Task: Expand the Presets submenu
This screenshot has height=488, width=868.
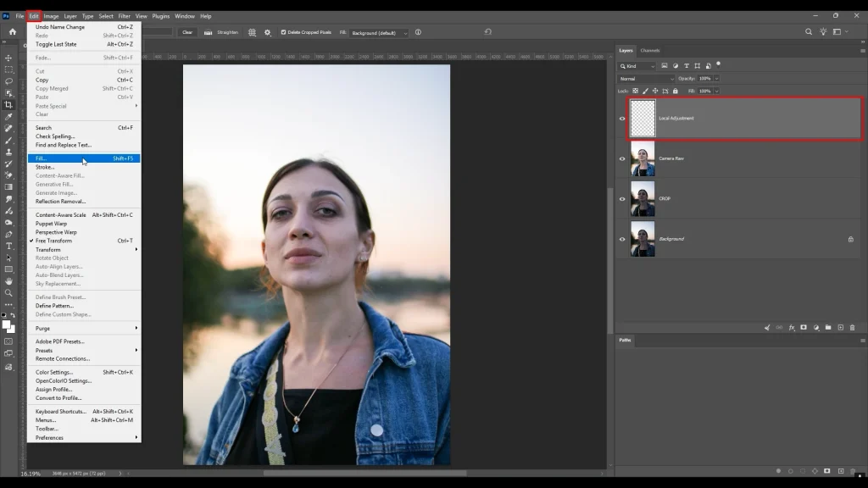Action: tap(84, 350)
